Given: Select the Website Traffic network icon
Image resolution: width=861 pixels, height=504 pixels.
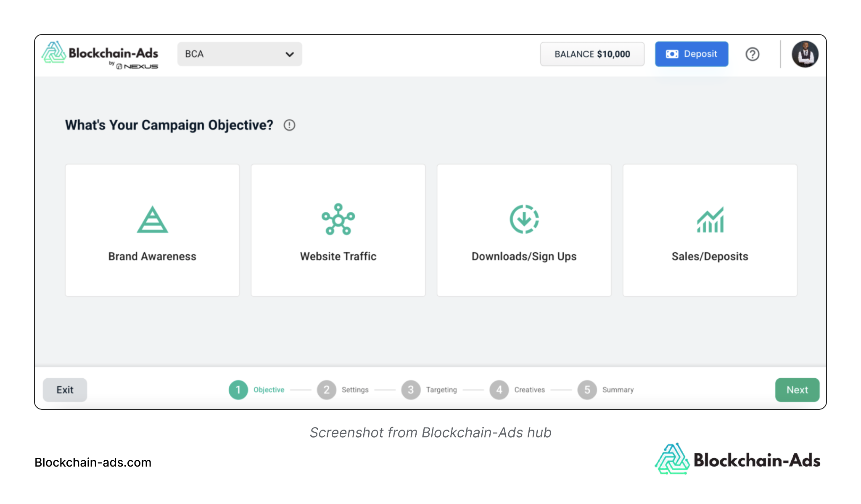Looking at the screenshot, I should [338, 219].
